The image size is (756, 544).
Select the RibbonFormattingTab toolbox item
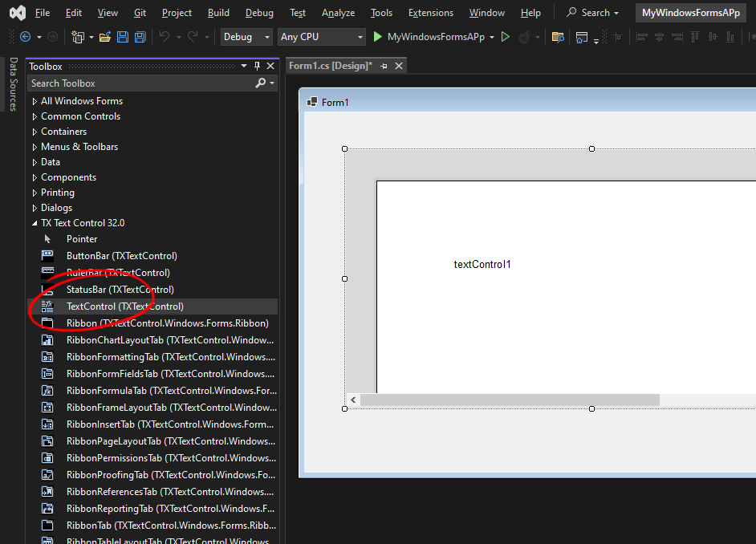[x=152, y=357]
